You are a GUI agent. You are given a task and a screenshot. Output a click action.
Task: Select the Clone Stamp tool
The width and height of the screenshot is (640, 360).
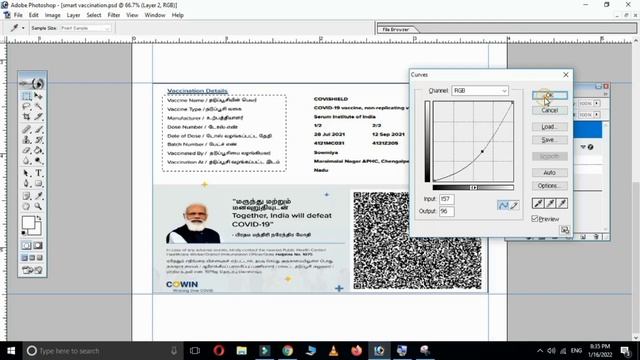pyautogui.click(x=27, y=140)
